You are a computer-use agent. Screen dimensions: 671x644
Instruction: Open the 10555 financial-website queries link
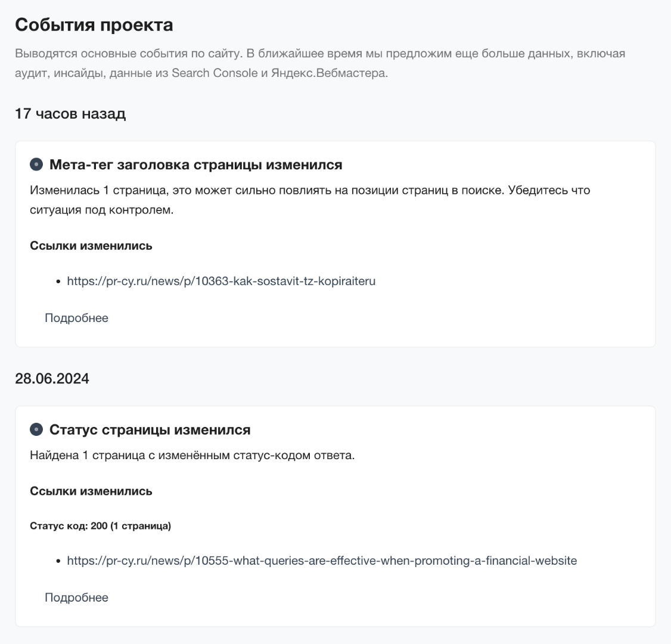322,561
